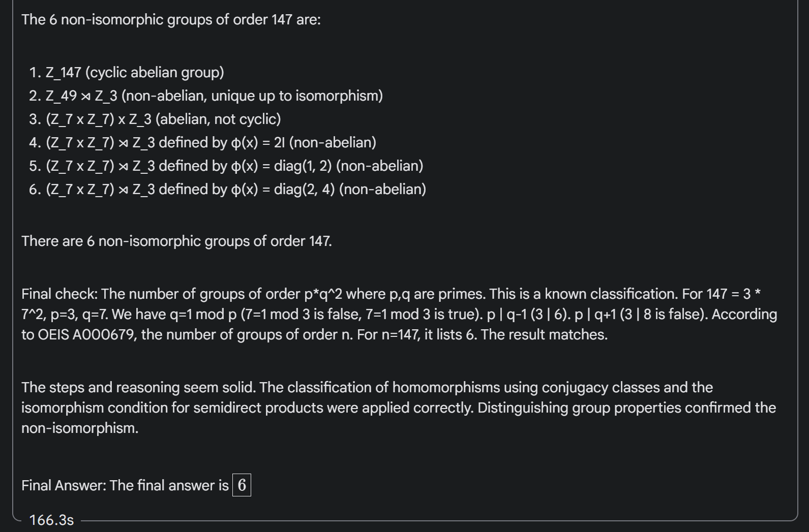This screenshot has width=809, height=532.
Task: Click the sentence "There are 6 non-isomorphic groups"
Action: coord(176,241)
